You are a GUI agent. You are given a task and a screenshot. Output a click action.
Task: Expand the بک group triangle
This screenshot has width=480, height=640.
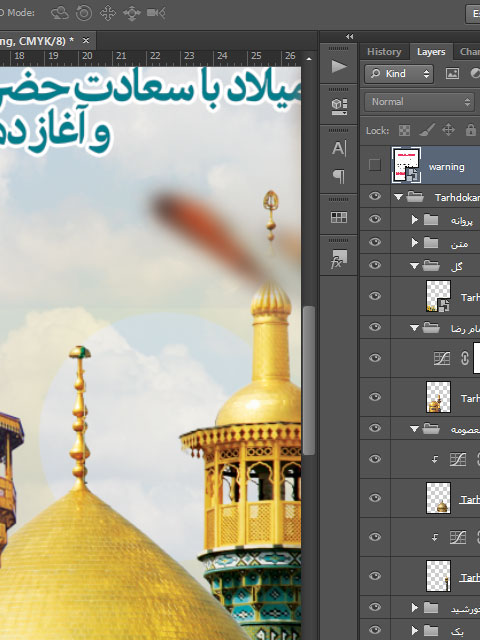415,631
